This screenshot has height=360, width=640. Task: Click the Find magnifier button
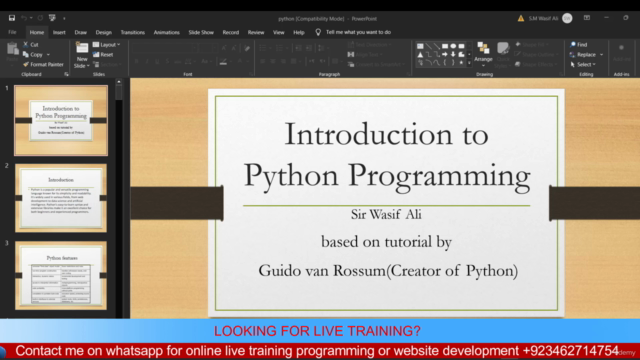click(578, 44)
